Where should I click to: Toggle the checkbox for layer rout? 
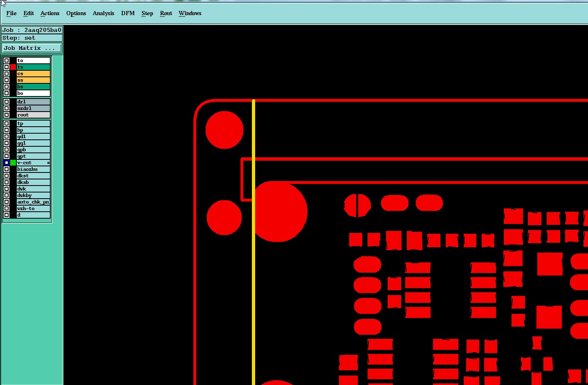tap(7, 115)
